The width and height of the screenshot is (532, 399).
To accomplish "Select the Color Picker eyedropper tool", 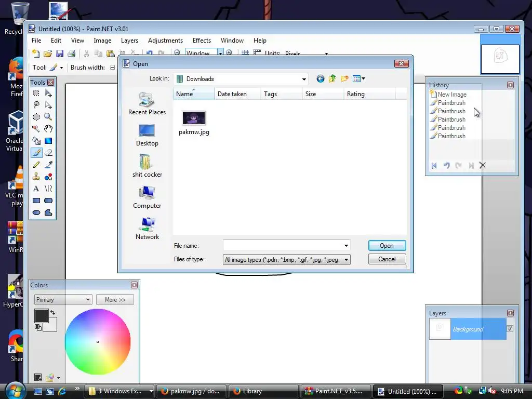I will coord(48,165).
